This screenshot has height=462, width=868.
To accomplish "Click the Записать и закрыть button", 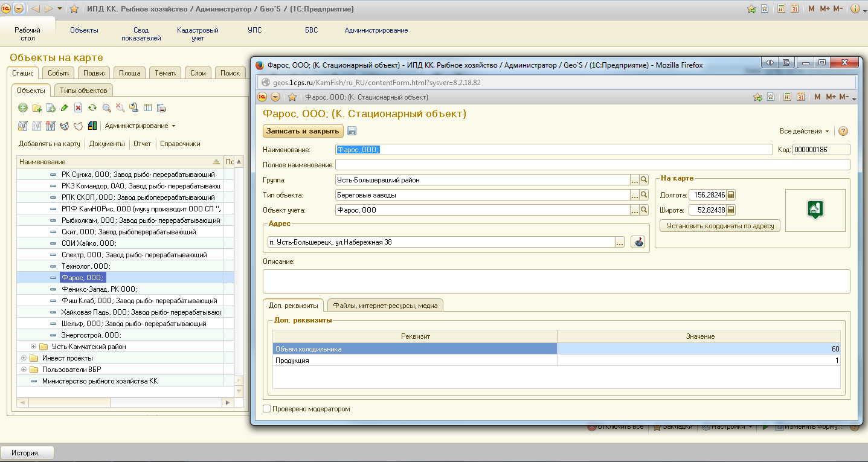I will 303,131.
